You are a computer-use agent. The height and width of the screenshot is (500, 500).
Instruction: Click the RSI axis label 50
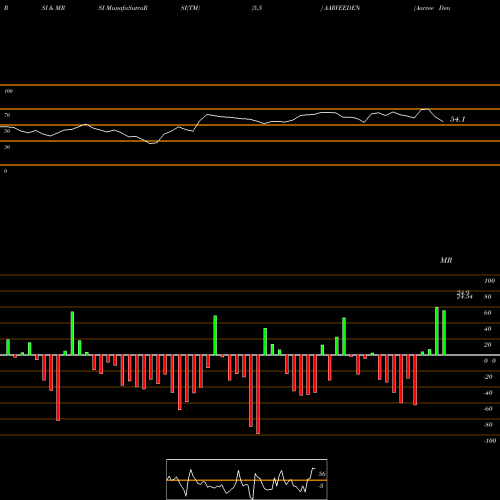(7, 131)
